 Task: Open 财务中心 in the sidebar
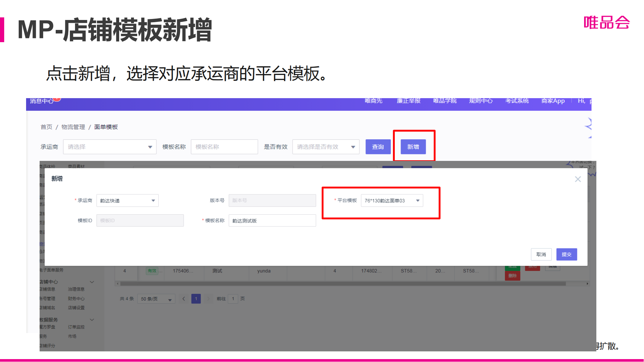[76, 299]
